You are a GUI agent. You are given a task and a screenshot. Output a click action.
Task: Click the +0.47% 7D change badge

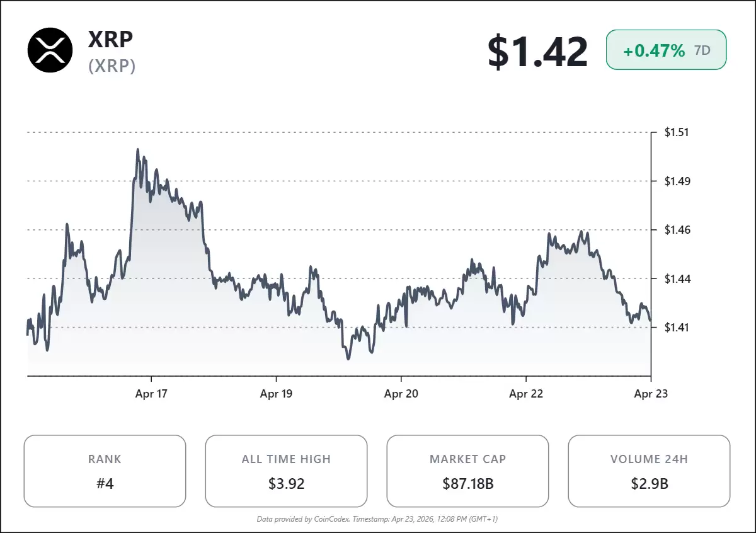tap(666, 50)
